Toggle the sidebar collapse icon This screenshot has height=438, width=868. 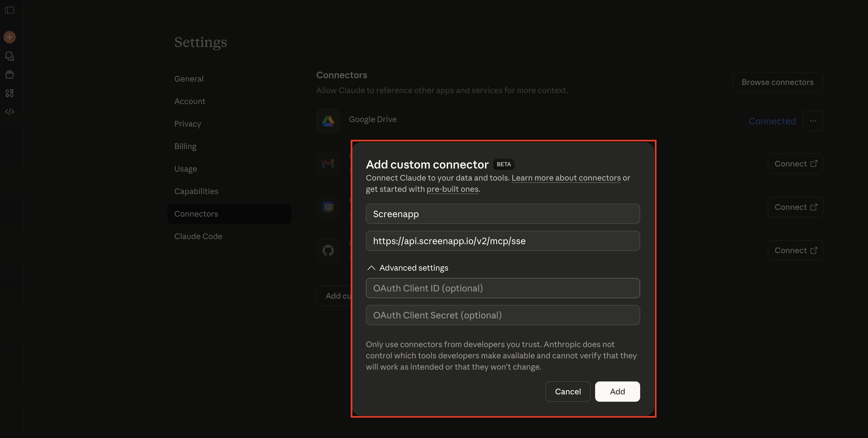click(x=10, y=10)
